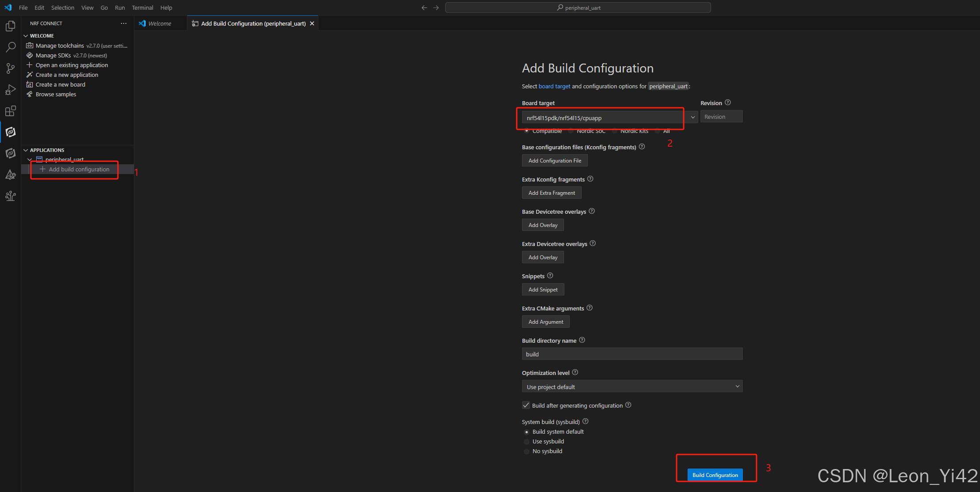Select the No sysbuild radio option

[526, 451]
